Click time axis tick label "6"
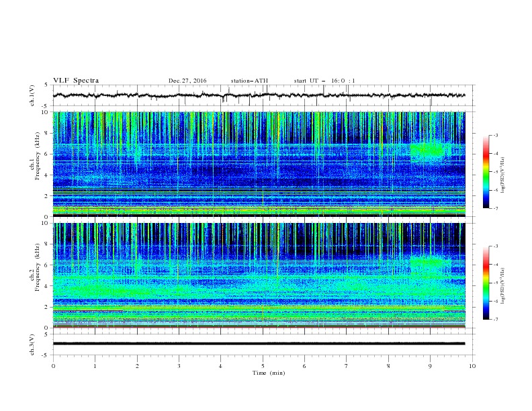Screen dimensions: 532x411 point(304,366)
